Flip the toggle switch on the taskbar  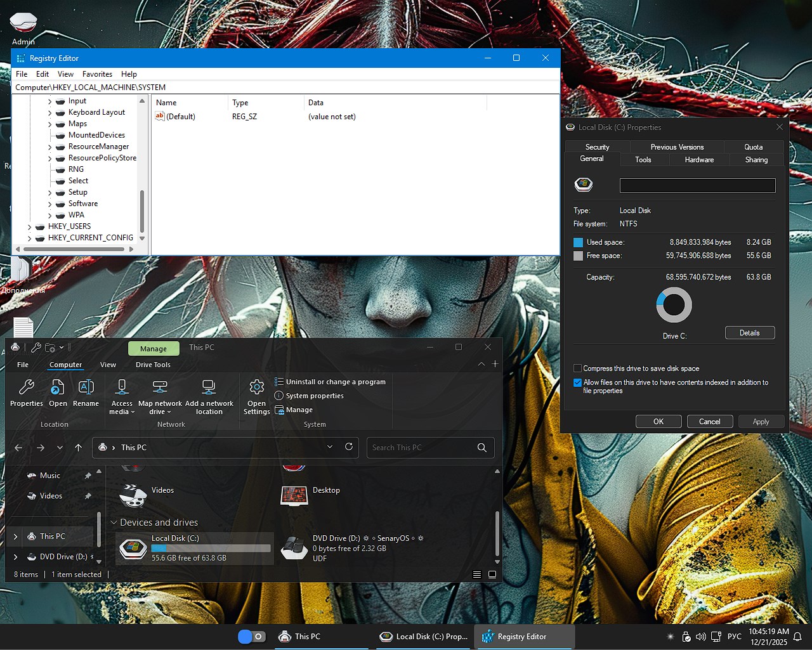tap(252, 637)
